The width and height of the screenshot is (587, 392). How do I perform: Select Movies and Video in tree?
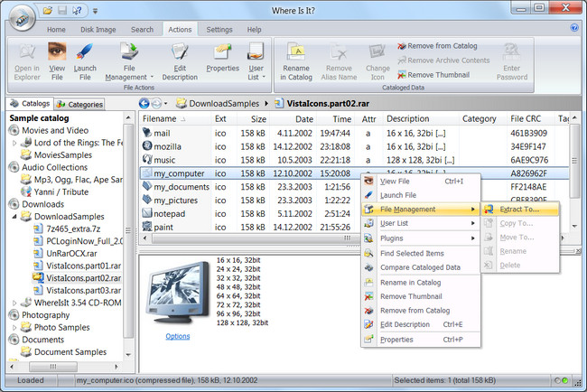coord(55,130)
